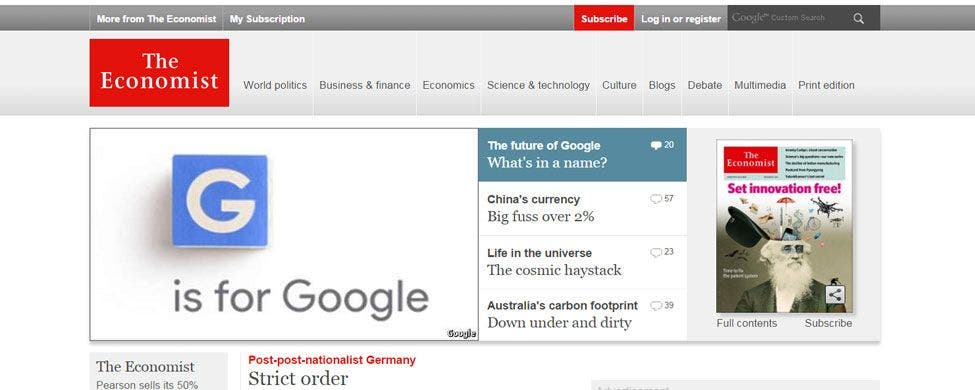Open Full contents under magazine cover
The height and width of the screenshot is (390, 975).
tap(747, 323)
